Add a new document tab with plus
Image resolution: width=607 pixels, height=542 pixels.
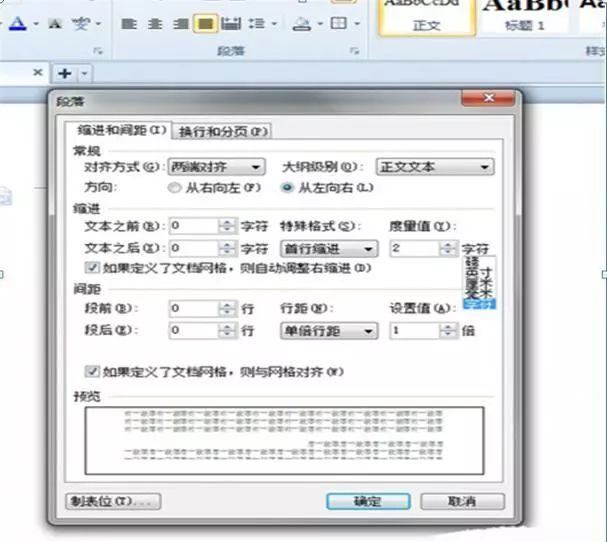click(x=65, y=73)
